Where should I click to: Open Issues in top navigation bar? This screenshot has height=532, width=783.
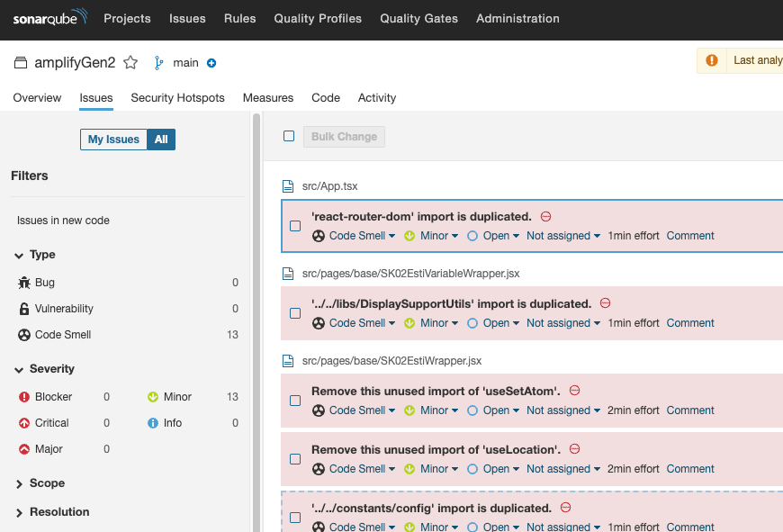187,19
